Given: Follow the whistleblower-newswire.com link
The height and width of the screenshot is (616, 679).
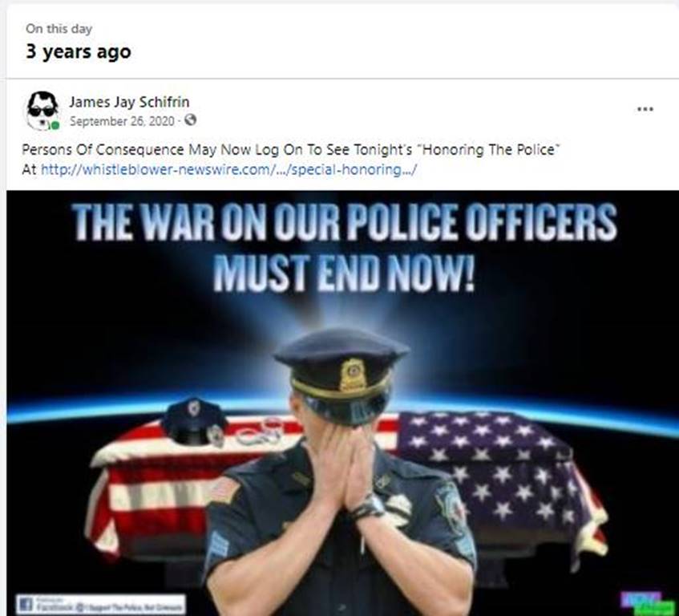Looking at the screenshot, I should click(228, 169).
